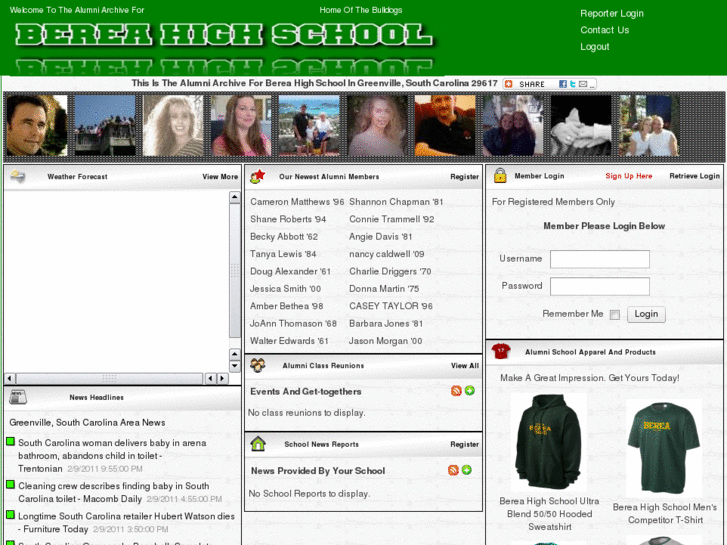Open the Men's Competitor T-Shirt image
Image resolution: width=727 pixels, height=545 pixels.
click(664, 448)
